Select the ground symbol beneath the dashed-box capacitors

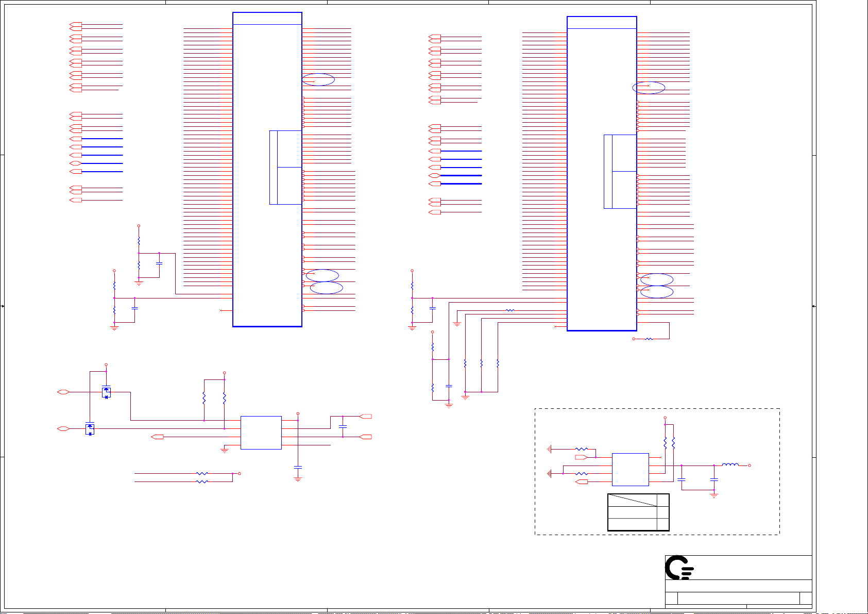tap(714, 495)
